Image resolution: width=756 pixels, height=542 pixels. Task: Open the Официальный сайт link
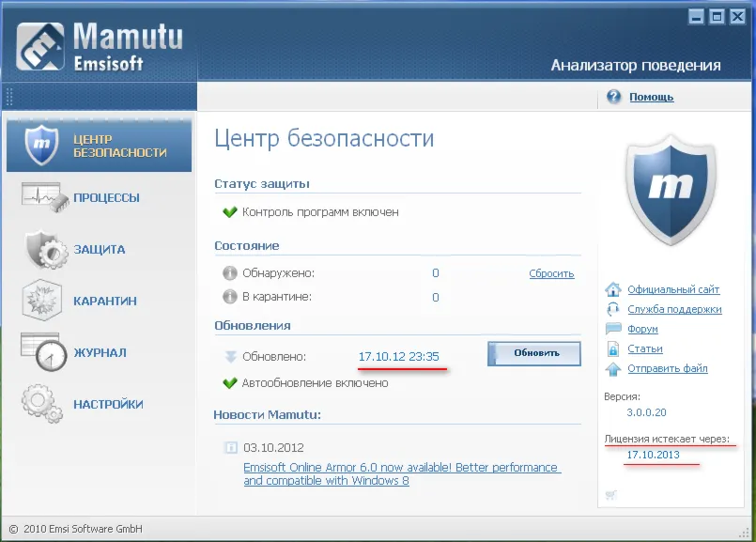pos(673,289)
